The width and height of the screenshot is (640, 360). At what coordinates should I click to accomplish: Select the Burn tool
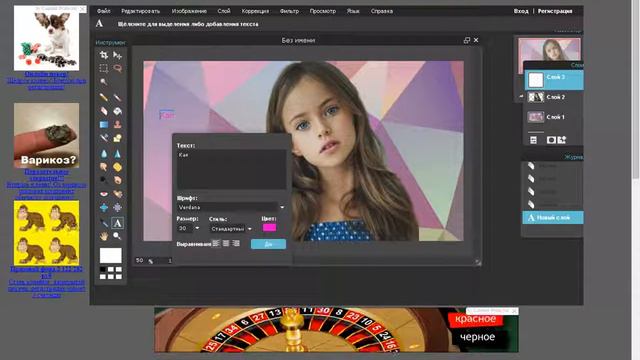coord(118,180)
